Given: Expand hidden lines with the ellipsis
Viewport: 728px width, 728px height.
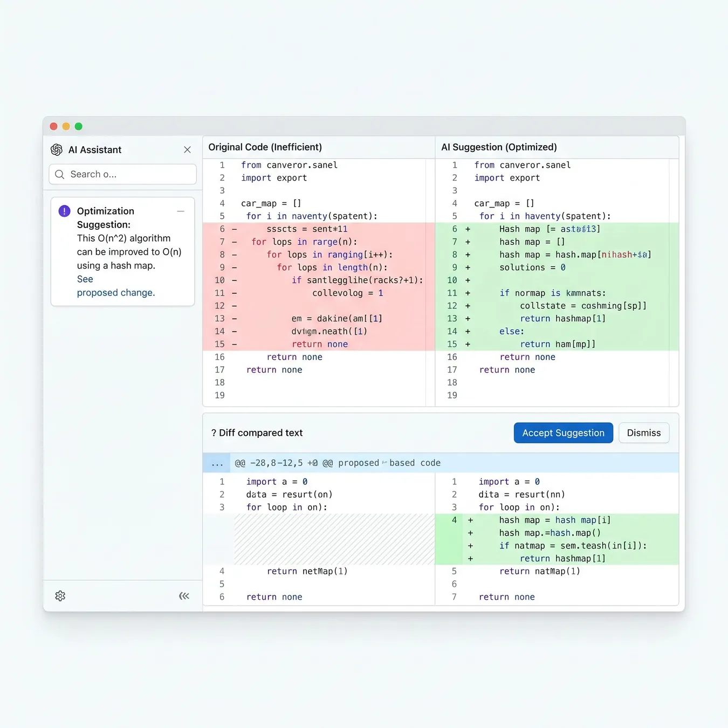Looking at the screenshot, I should point(217,463).
